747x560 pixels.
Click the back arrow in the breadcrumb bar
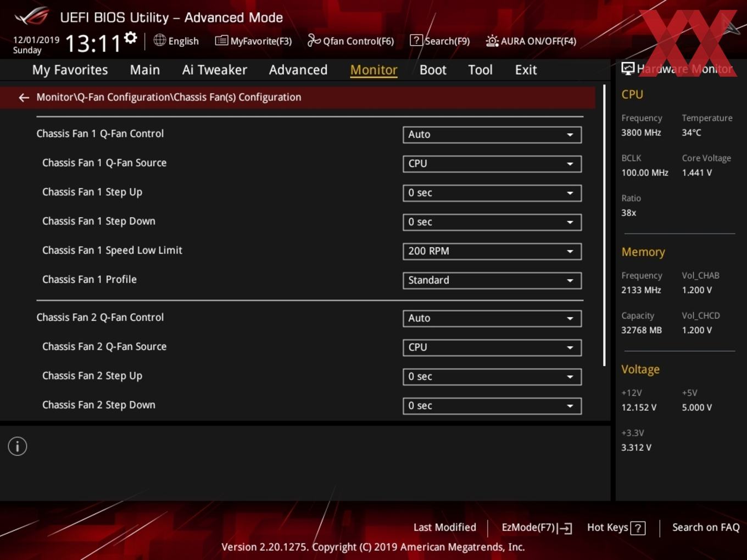pyautogui.click(x=24, y=98)
